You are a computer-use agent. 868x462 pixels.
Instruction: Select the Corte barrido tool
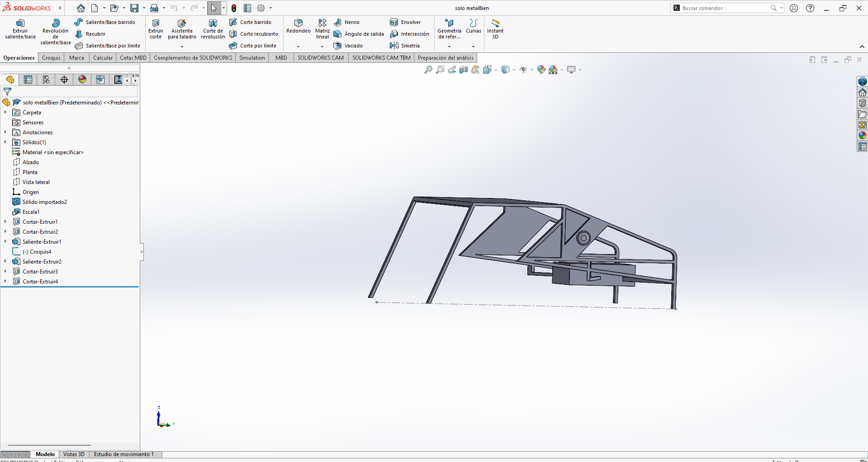250,22
